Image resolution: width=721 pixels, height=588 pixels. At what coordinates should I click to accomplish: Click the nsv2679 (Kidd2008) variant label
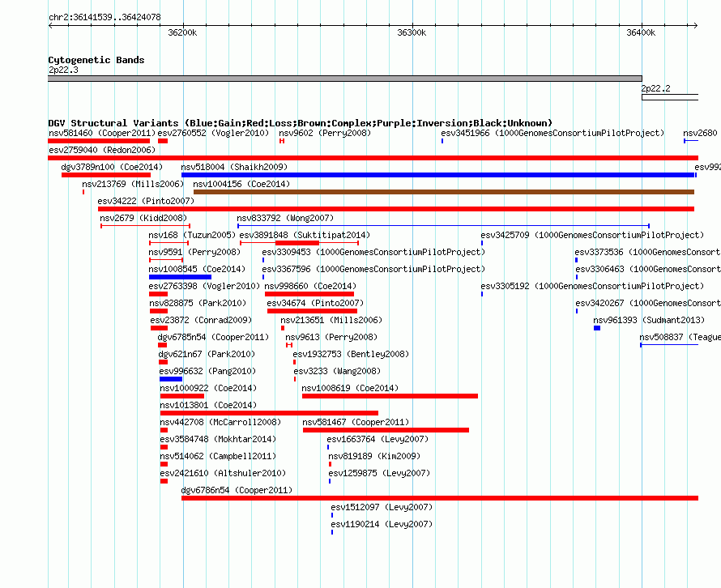[143, 219]
